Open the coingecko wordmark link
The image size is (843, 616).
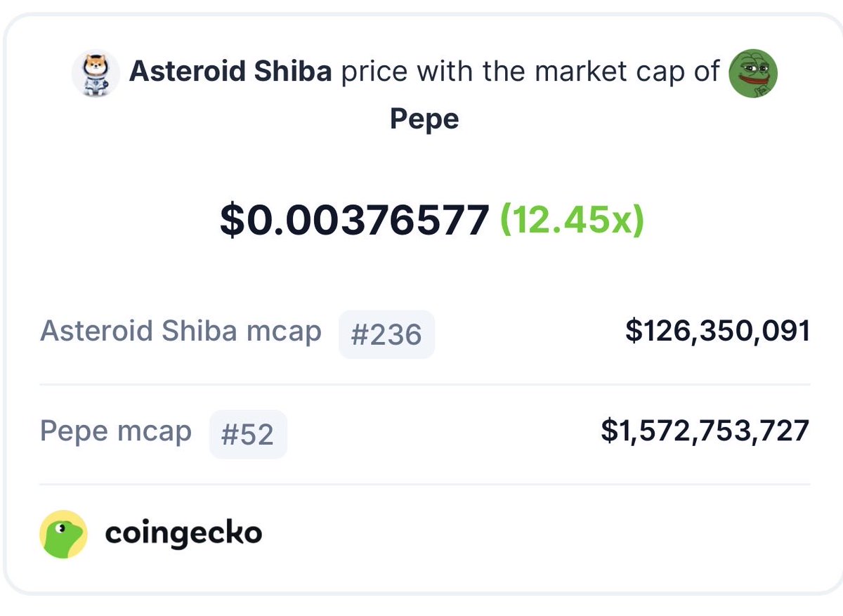(183, 534)
